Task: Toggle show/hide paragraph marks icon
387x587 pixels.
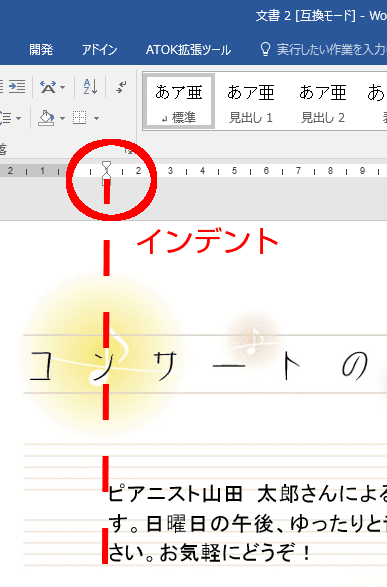Action: click(121, 87)
